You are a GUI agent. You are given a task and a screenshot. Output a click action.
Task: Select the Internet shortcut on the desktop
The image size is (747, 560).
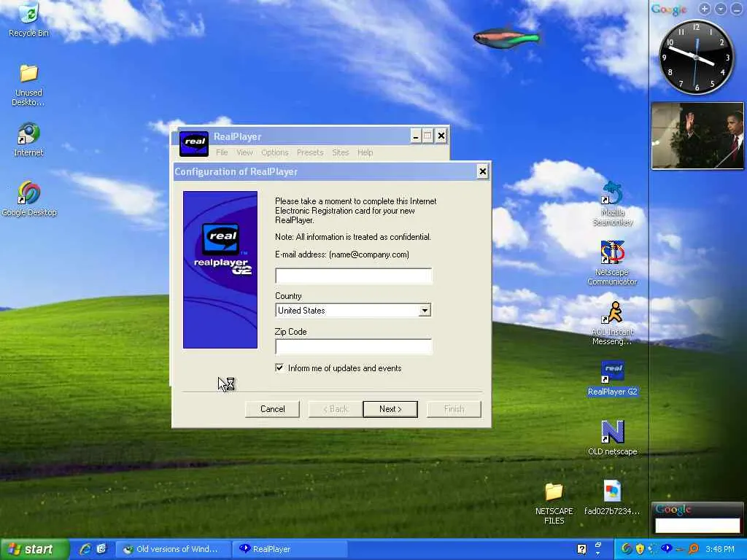click(x=28, y=139)
